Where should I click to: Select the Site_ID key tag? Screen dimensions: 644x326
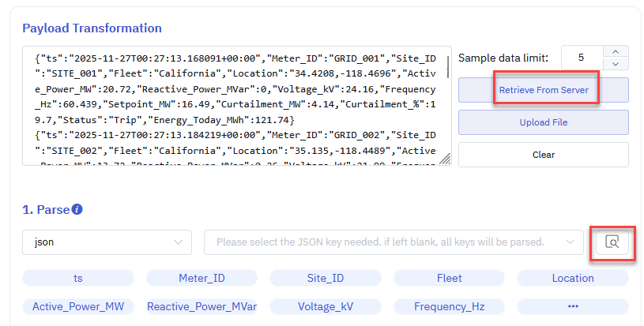325,278
